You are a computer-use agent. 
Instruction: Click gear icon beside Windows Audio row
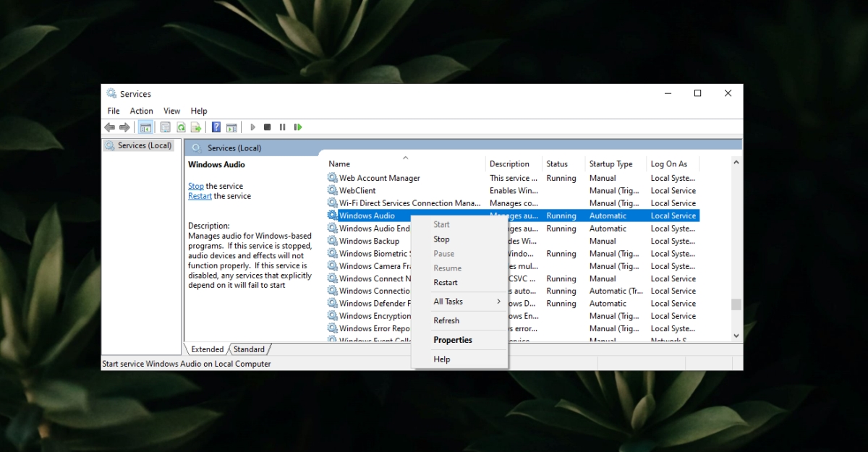coord(332,216)
